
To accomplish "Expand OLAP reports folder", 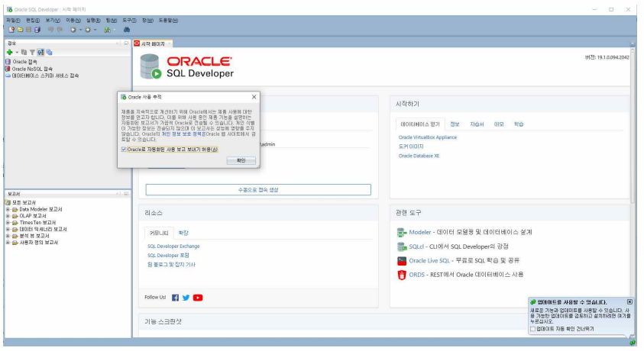I will 8,216.
